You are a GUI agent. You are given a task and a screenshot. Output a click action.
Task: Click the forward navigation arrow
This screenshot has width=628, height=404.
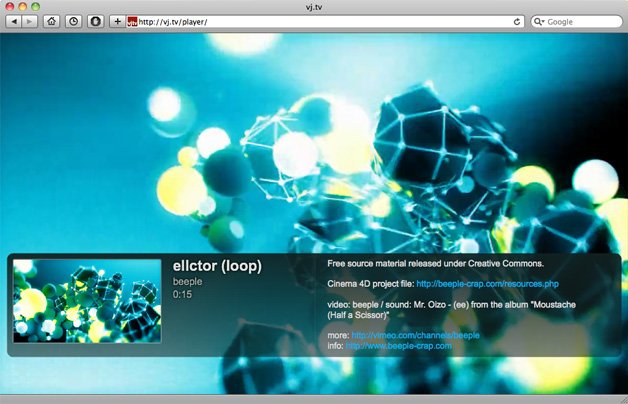click(30, 21)
